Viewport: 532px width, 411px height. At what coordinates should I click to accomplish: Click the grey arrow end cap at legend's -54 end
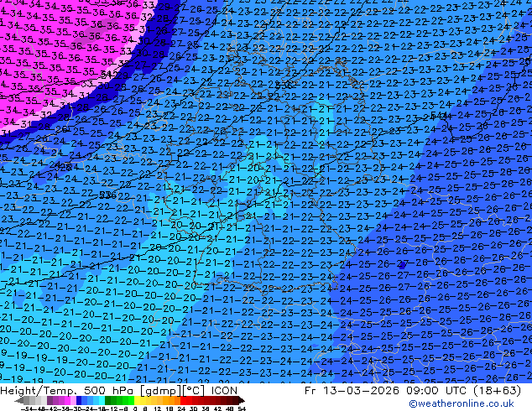pos(19,400)
